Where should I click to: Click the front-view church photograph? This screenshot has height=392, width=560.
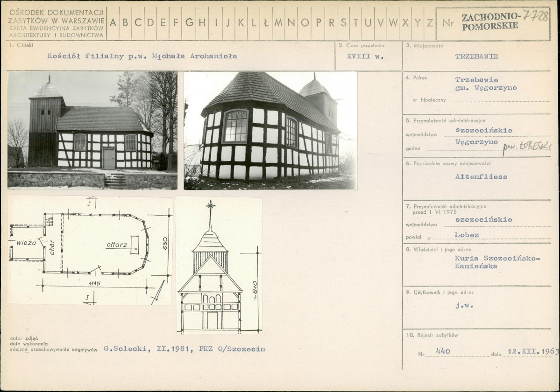pyautogui.click(x=92, y=130)
